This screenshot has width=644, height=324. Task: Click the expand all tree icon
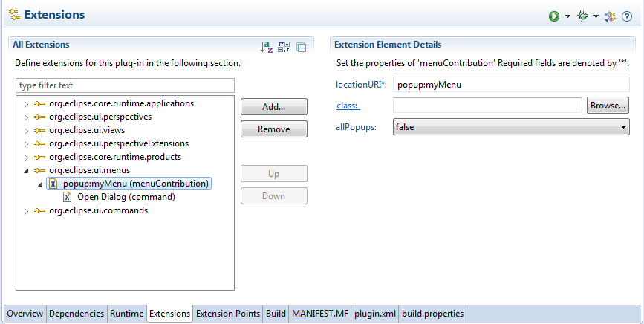point(284,47)
